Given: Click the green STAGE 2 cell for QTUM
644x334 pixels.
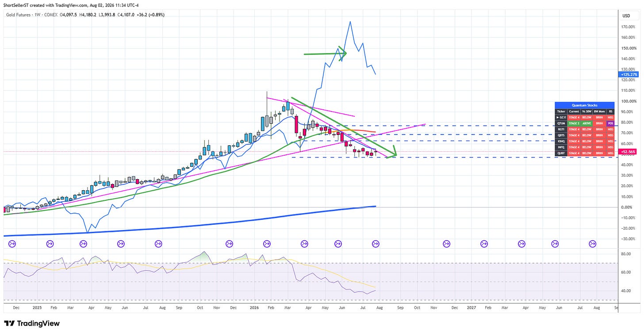Looking at the screenshot, I should click(x=574, y=124).
